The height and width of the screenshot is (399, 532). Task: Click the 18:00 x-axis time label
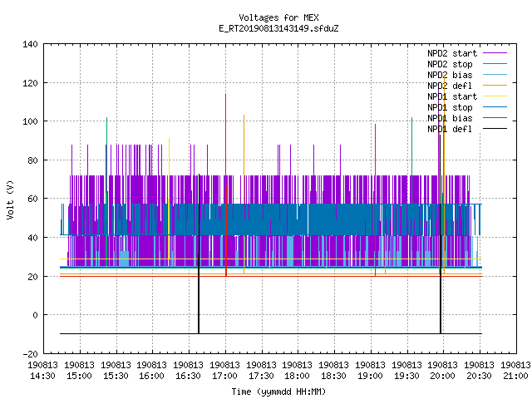[x=297, y=377]
